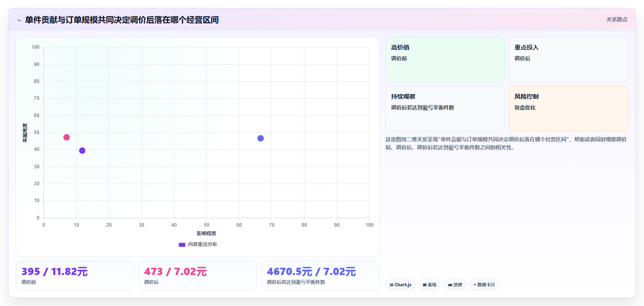
Task: Select the blue scatter data point
Action: (x=261, y=139)
